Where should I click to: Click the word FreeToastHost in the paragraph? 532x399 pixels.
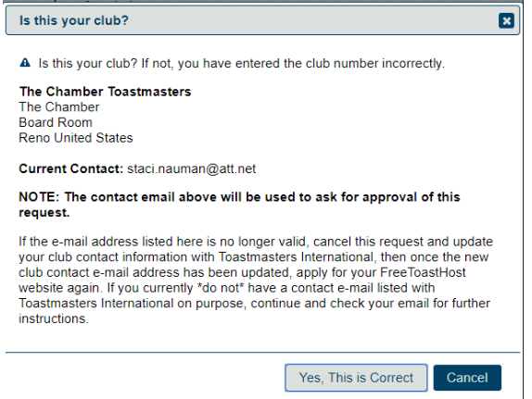pos(423,272)
